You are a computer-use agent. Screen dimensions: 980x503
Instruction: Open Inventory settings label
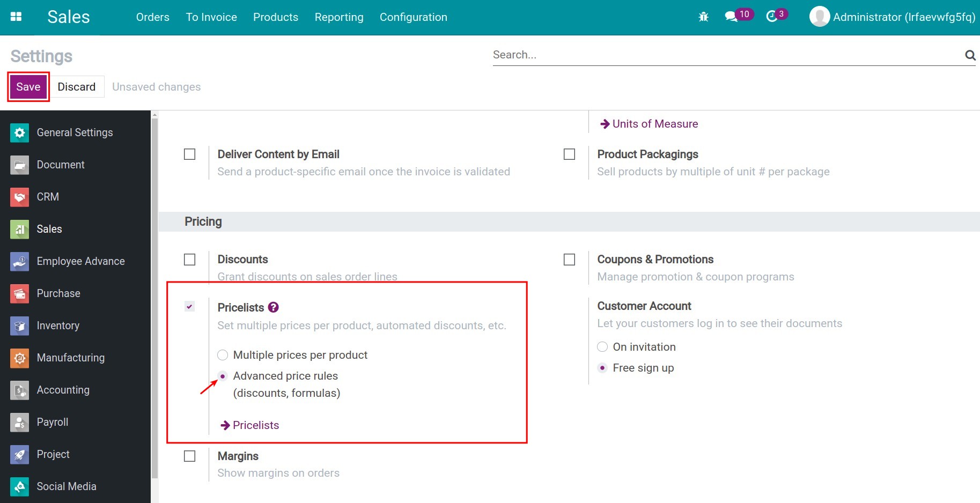click(x=58, y=326)
